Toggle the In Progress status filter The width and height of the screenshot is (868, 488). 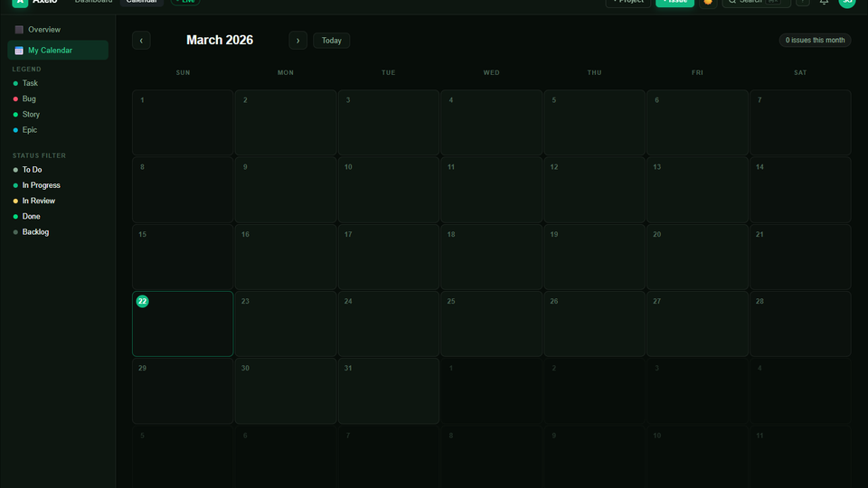tap(41, 185)
